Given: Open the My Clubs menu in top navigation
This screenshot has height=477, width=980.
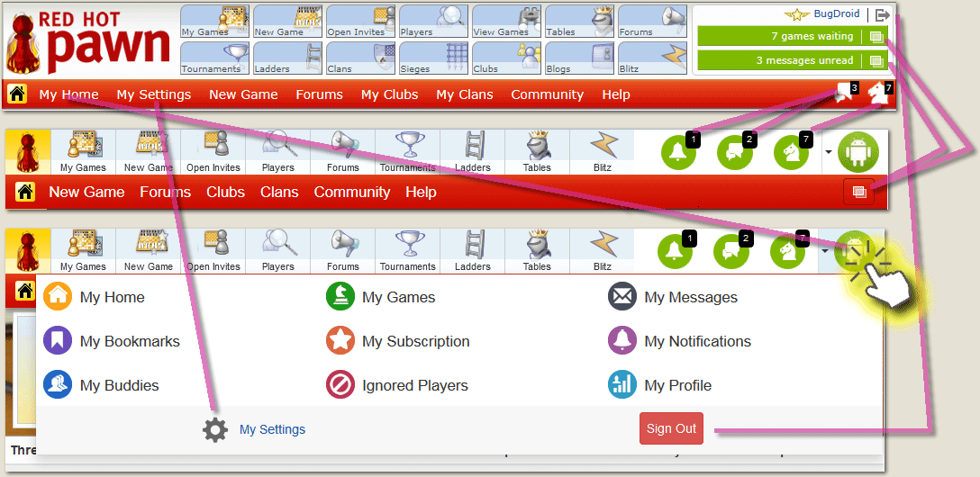Looking at the screenshot, I should [389, 94].
